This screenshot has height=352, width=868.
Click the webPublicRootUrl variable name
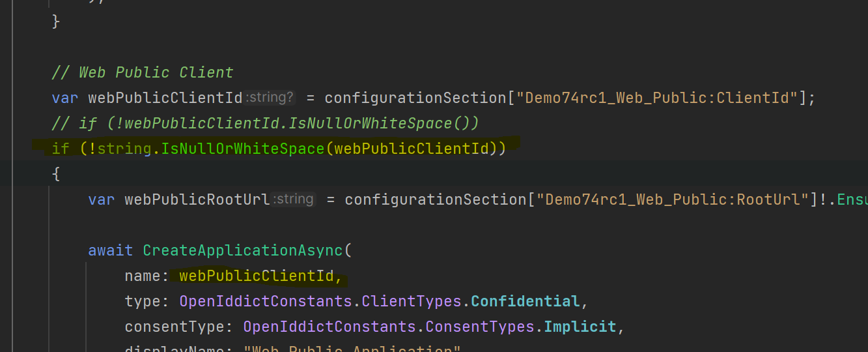pyautogui.click(x=197, y=199)
